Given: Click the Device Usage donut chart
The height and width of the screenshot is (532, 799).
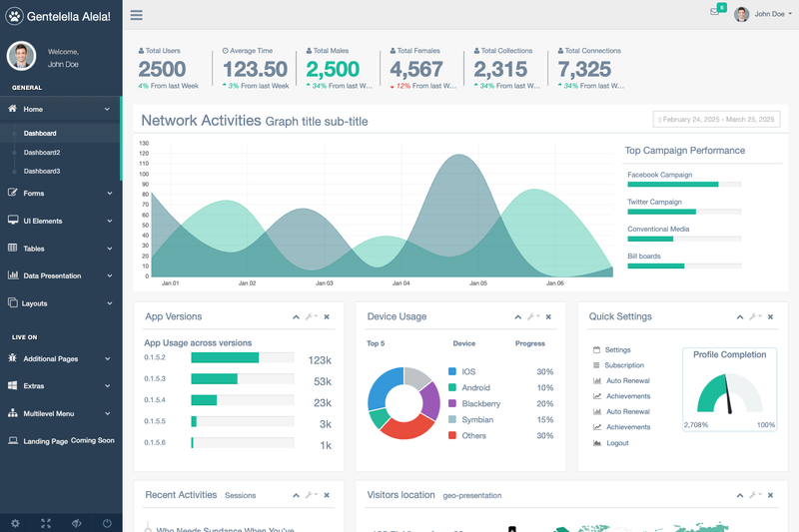Looking at the screenshot, I should [403, 402].
